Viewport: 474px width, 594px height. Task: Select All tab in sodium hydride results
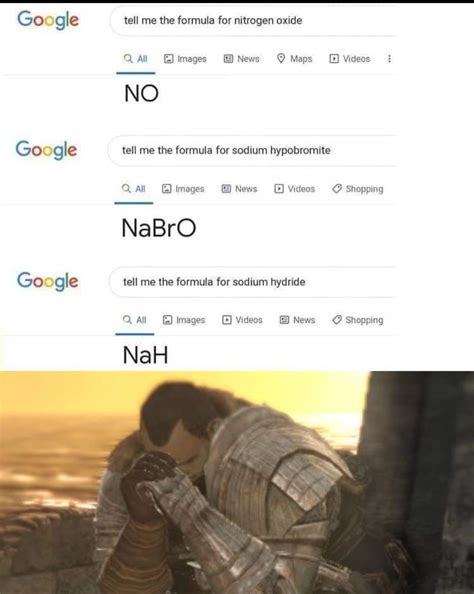coord(135,320)
